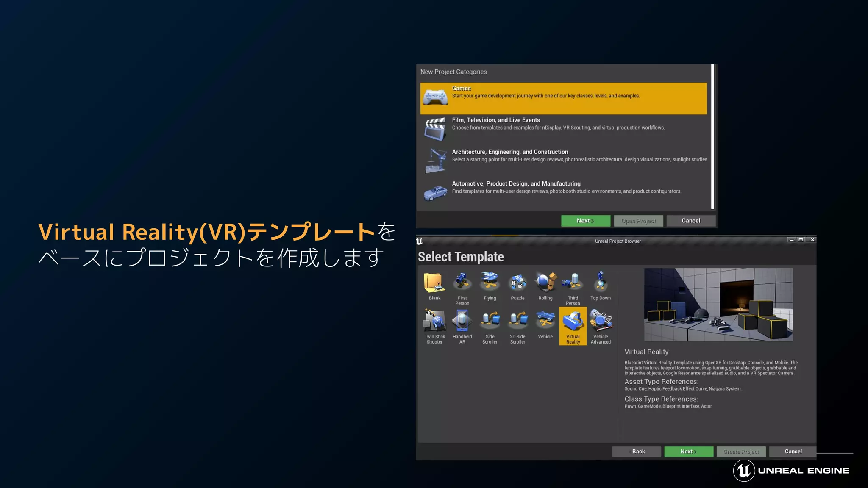Select the Vehicle template icon
The height and width of the screenshot is (488, 868).
[545, 320]
